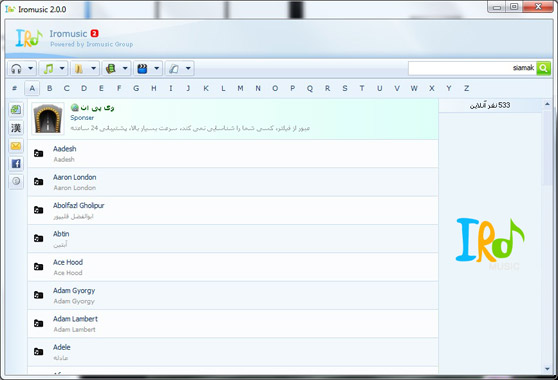
Task: Open the Aaron London artist entry
Action: tap(233, 182)
